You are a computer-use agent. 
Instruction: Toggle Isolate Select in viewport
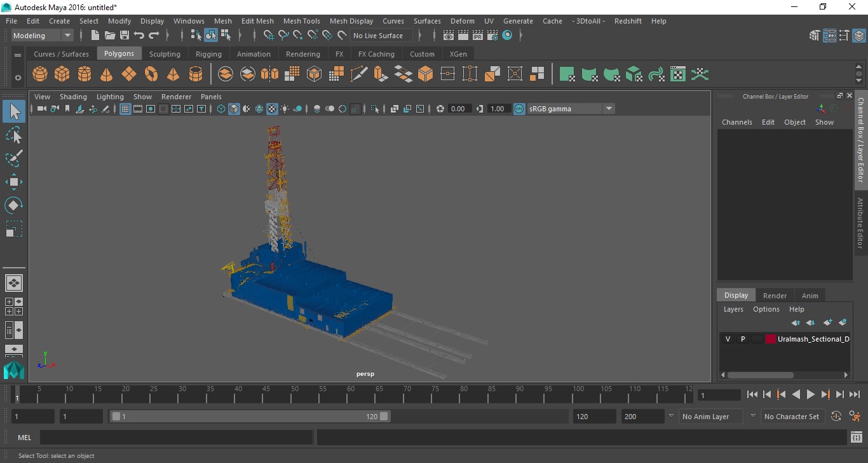point(375,109)
